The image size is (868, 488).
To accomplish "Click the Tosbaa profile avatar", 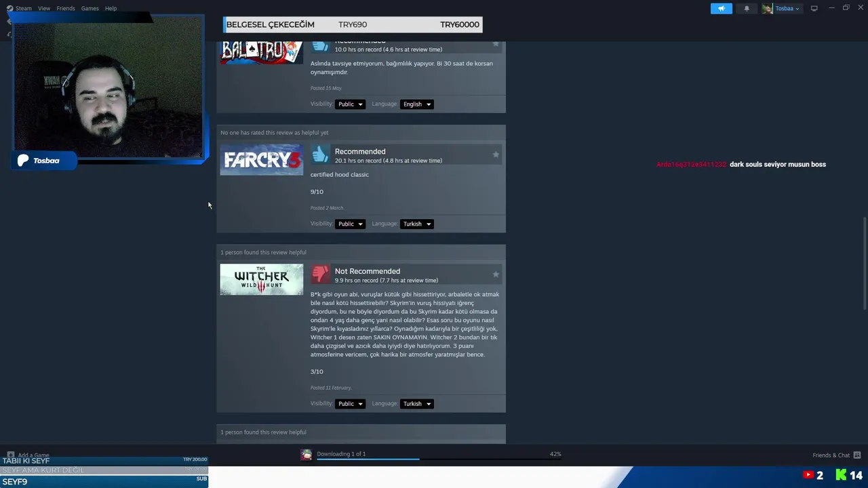I will click(767, 8).
